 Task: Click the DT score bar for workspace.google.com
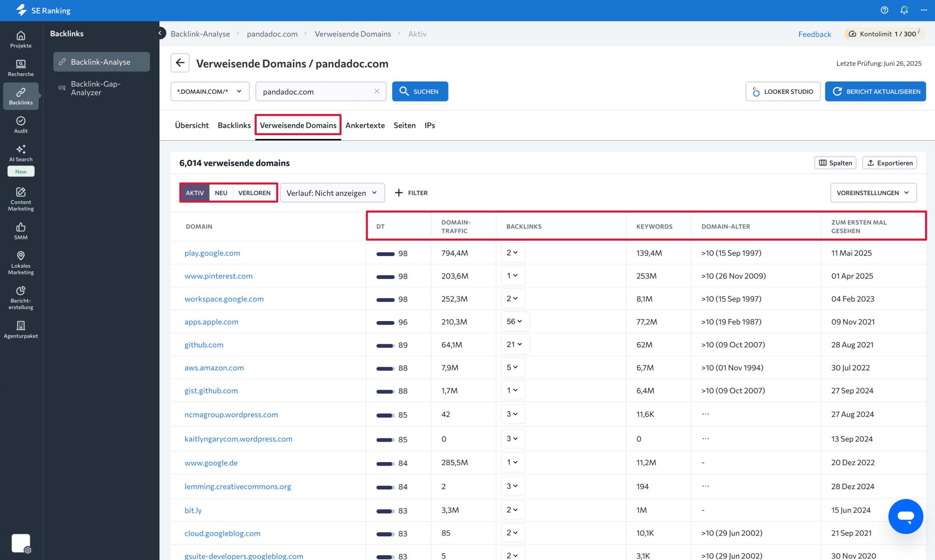(385, 300)
